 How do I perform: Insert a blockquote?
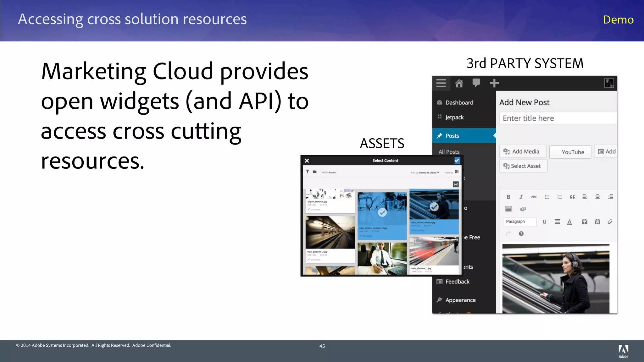[x=572, y=197]
